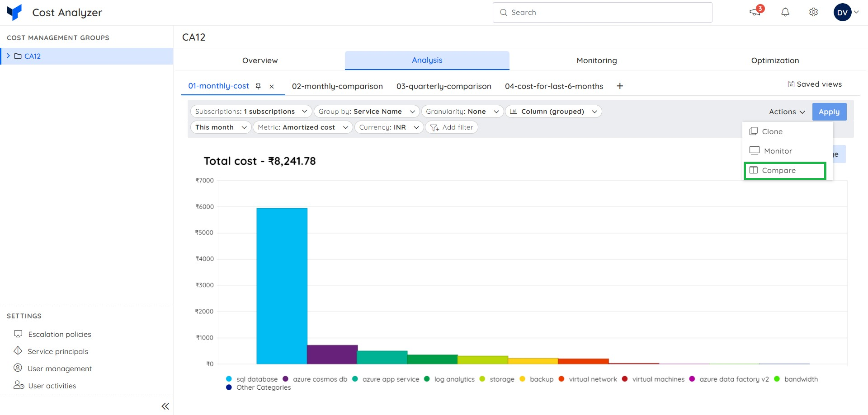Toggle storage legend swatch

click(x=482, y=379)
